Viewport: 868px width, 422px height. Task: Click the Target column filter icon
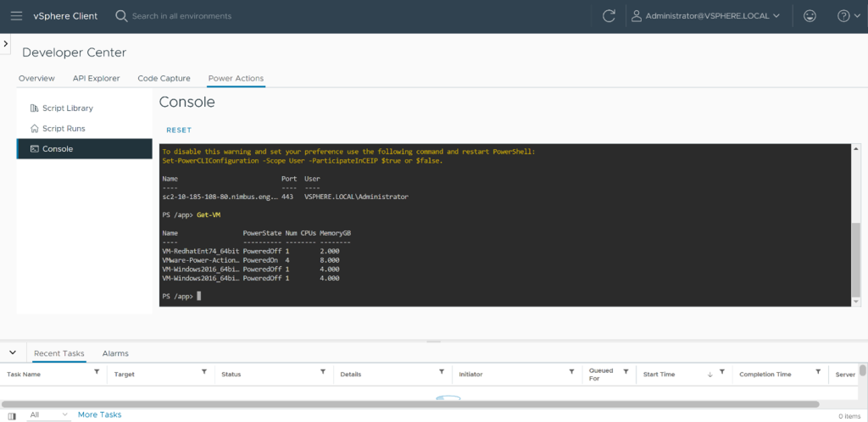tap(204, 373)
